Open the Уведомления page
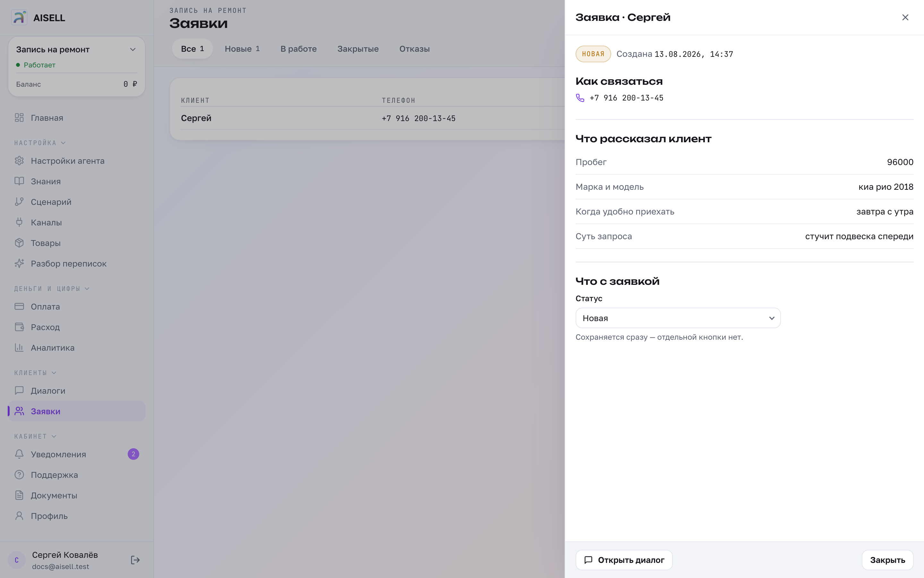Screen dimensions: 924x578 click(x=76, y=454)
